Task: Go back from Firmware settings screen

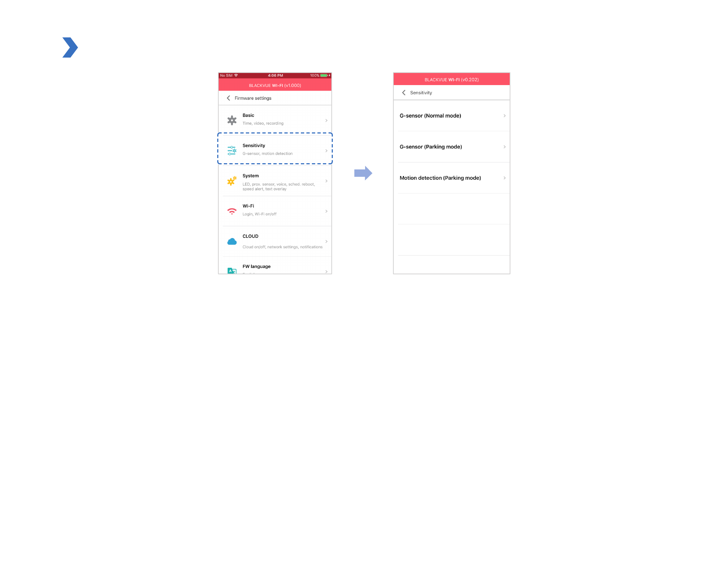Action: coord(228,98)
